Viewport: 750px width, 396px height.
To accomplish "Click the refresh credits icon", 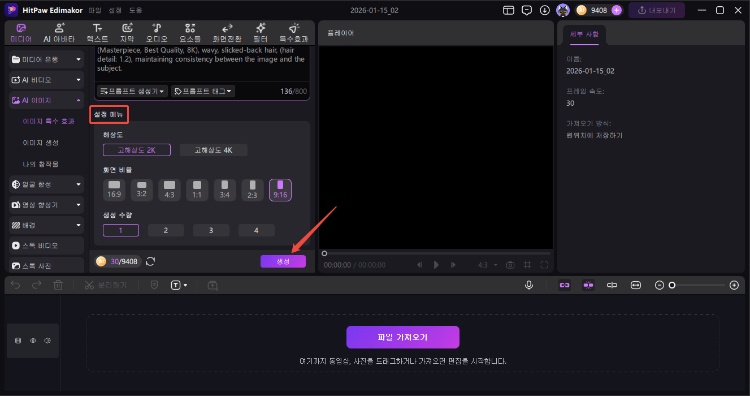I will (151, 261).
